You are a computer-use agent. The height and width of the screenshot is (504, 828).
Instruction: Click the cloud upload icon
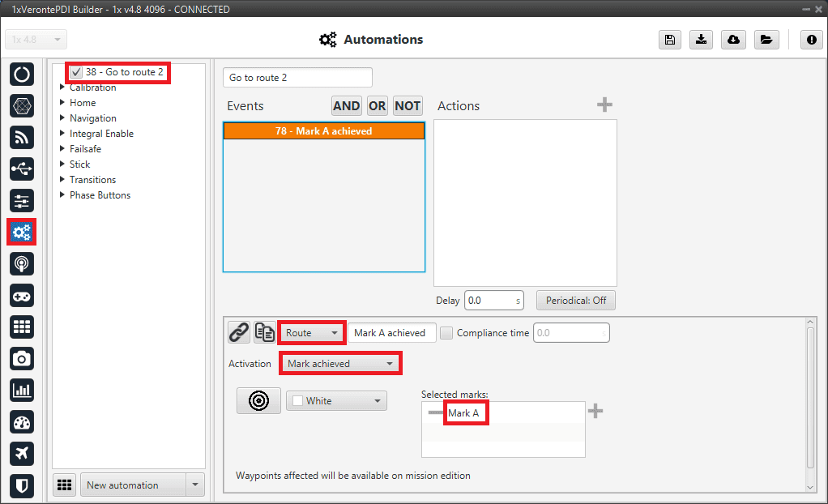pyautogui.click(x=733, y=40)
